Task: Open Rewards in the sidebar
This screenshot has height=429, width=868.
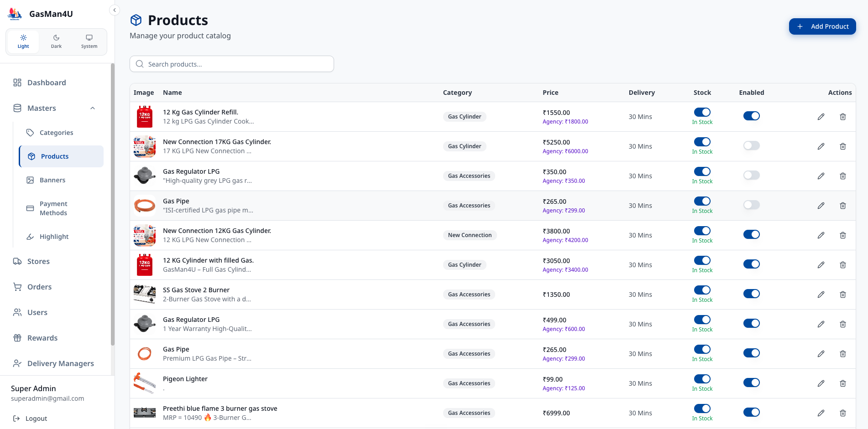Action: click(x=56, y=338)
